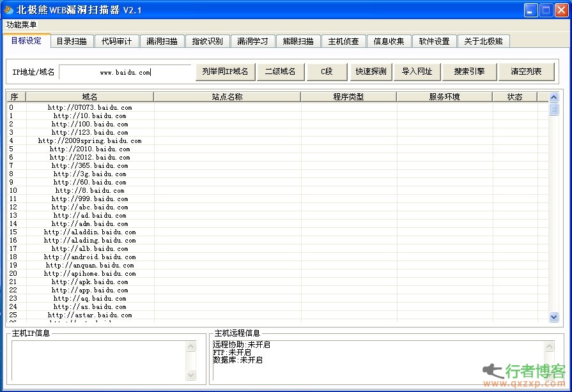This screenshot has height=392, width=572.
Task: Select row http://as.baidu.com
Action: pos(277,306)
